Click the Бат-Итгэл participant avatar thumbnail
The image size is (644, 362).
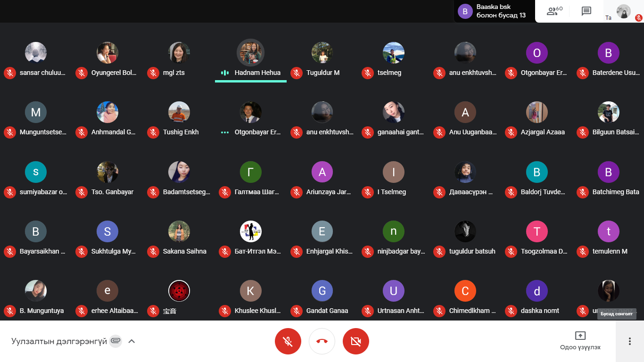coord(251,231)
